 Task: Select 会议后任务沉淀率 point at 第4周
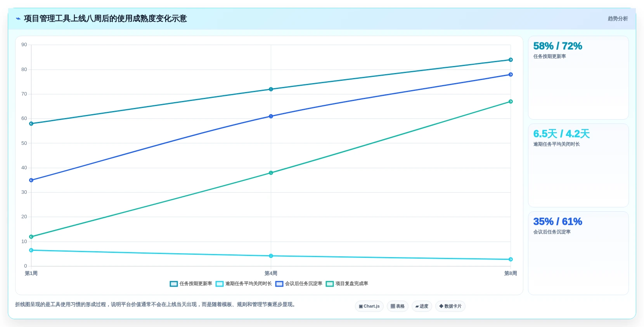271,117
